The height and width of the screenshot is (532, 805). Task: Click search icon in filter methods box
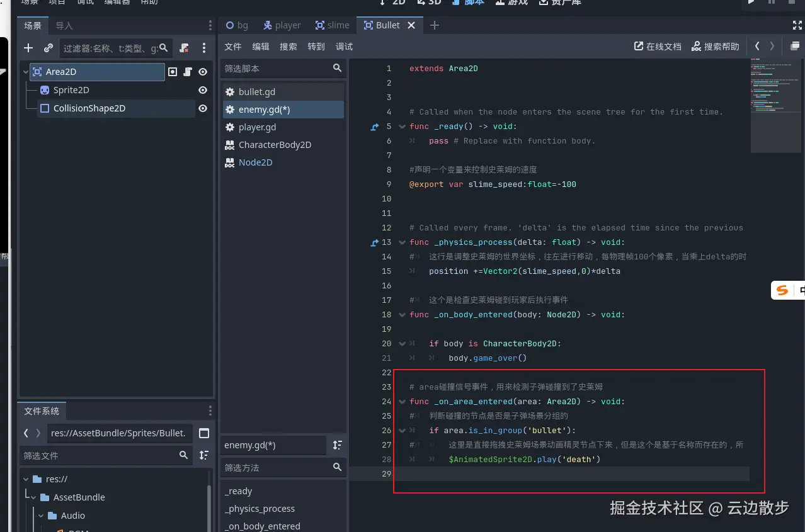coord(338,467)
